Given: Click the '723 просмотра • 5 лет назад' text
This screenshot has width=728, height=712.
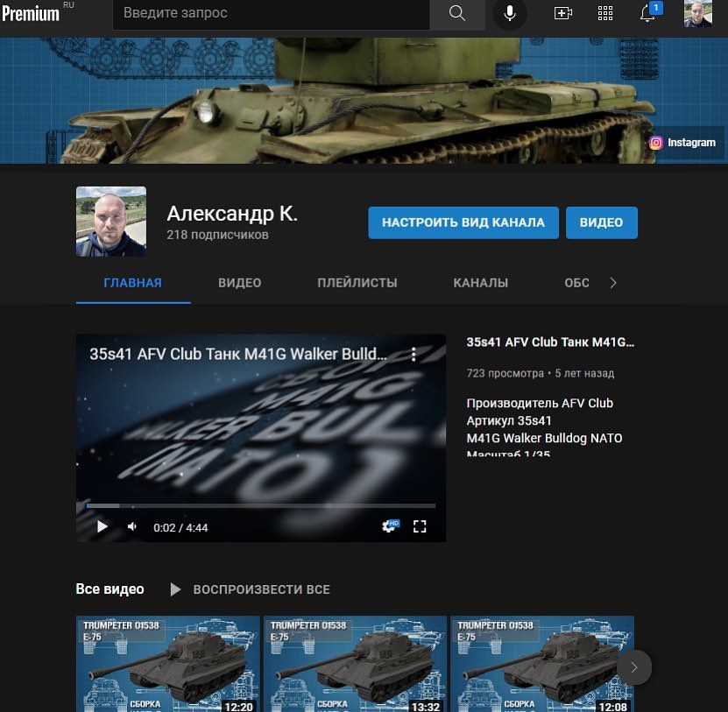Looking at the screenshot, I should (x=541, y=373).
